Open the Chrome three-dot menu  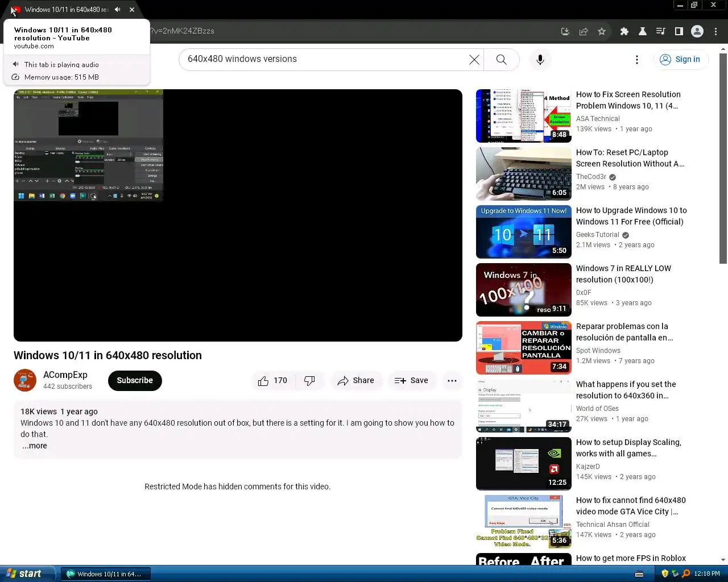[715, 31]
